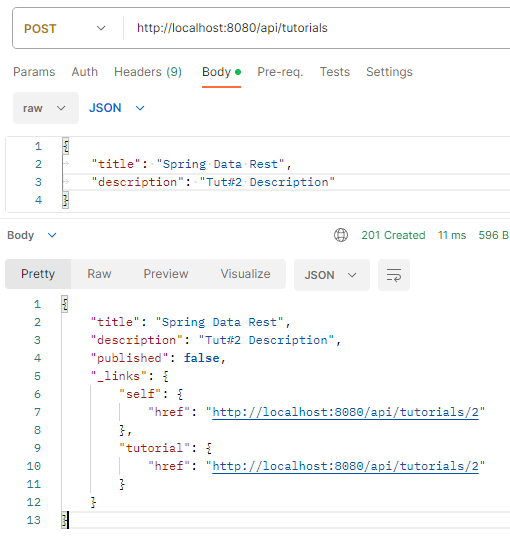Click the 11 ms response time
The height and width of the screenshot is (540, 510).
click(452, 235)
